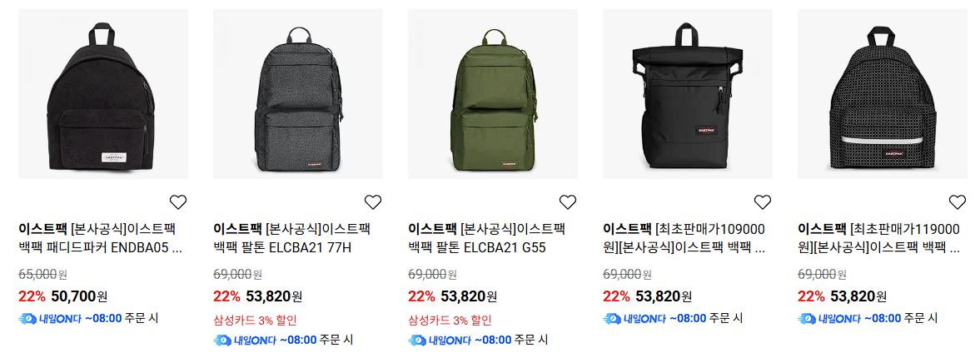Toggle wishlist heart for 패디드파커 ENDBA05 backpack
Image resolution: width=980 pixels, height=363 pixels.
click(x=178, y=201)
